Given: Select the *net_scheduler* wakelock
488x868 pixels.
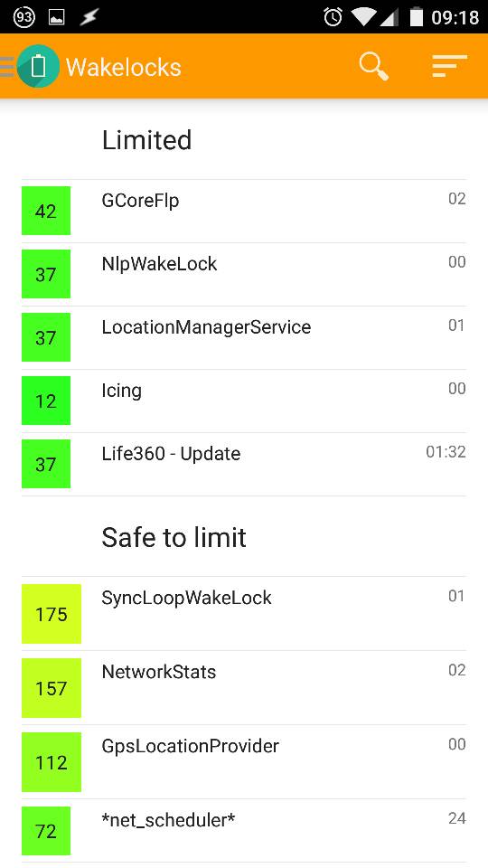Looking at the screenshot, I should point(244,830).
